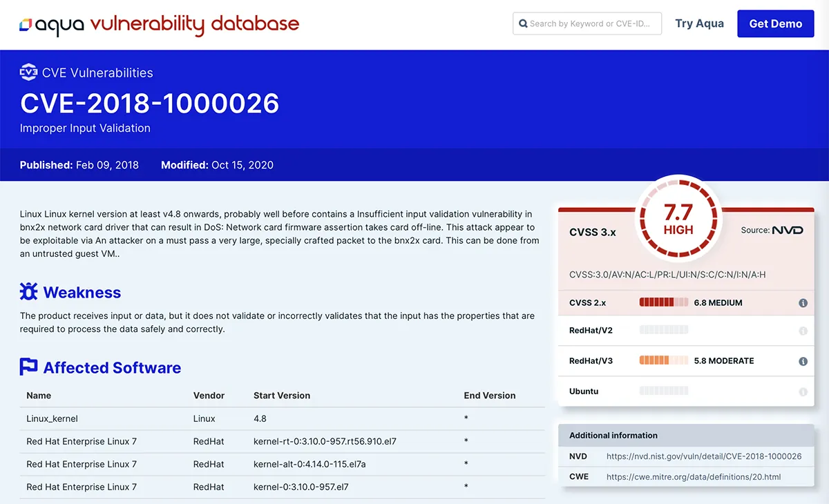829x504 pixels.
Task: Click info icon for CVSS 2.x row
Action: (x=803, y=303)
